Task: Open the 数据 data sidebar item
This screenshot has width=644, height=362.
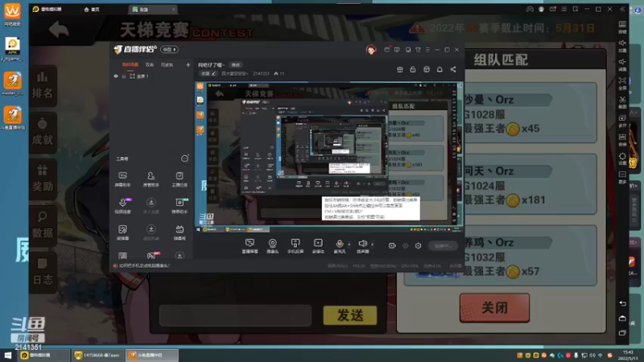Action: point(43,226)
